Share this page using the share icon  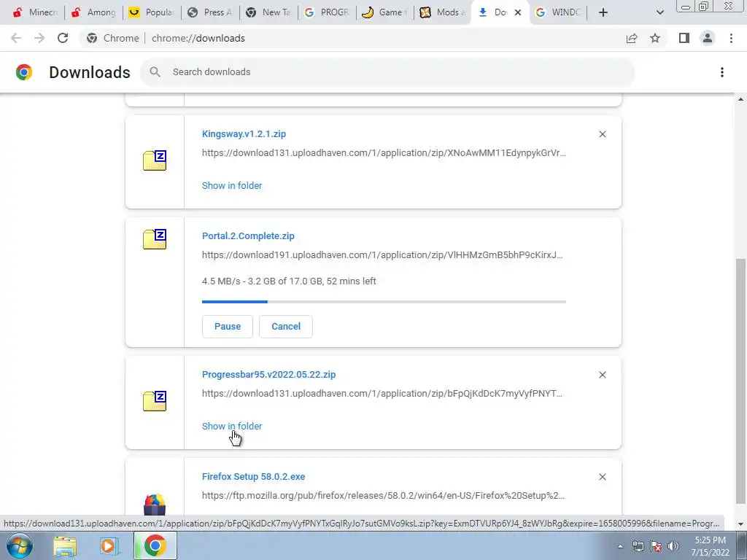pyautogui.click(x=632, y=38)
